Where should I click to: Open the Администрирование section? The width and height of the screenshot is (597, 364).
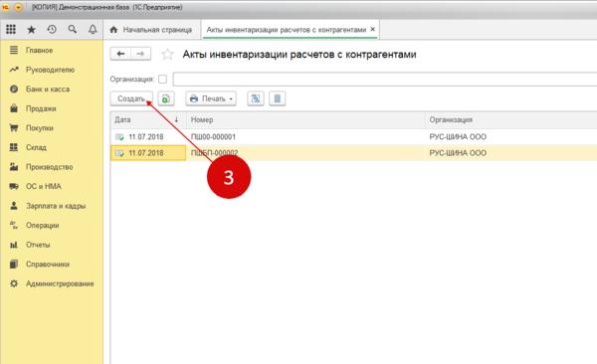click(x=60, y=283)
